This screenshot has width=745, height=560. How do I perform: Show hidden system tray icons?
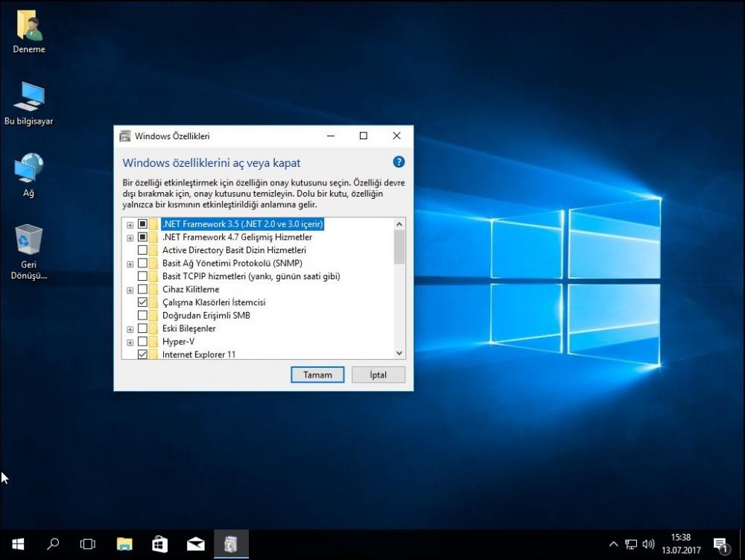click(613, 544)
